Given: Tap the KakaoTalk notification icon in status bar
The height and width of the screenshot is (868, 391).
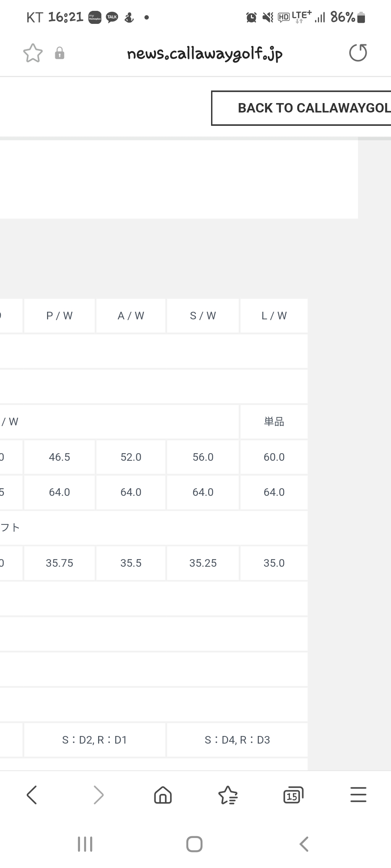Looking at the screenshot, I should (x=112, y=17).
